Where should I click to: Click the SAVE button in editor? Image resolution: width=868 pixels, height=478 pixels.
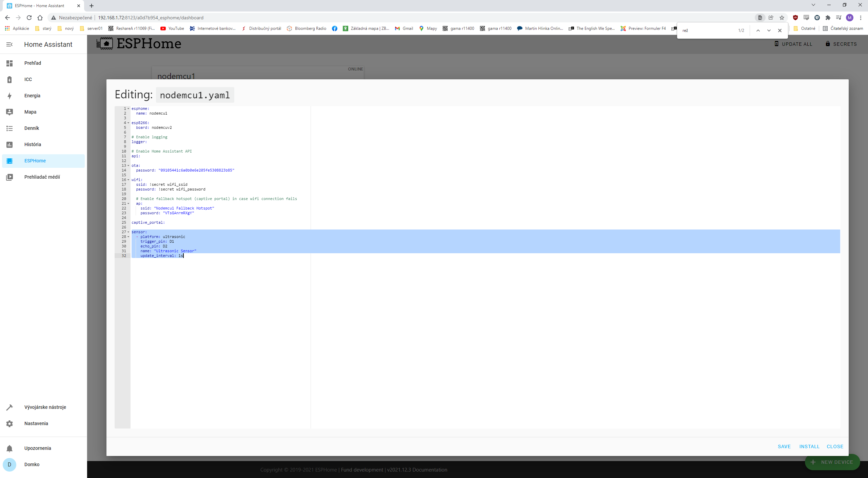785,446
